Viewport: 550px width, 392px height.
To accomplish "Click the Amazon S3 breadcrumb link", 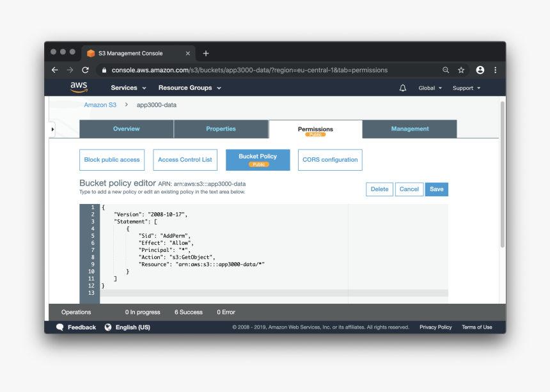I will point(100,105).
